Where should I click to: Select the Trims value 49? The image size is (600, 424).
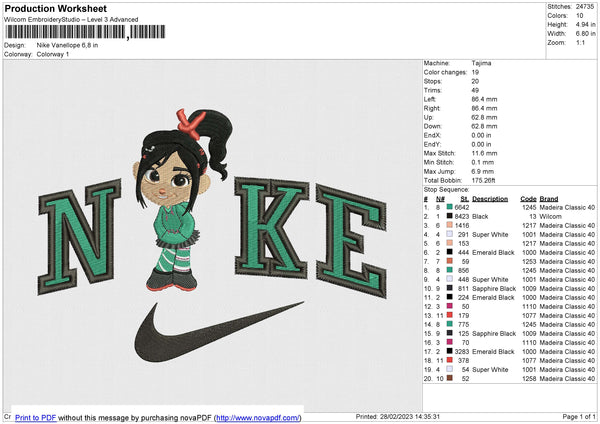pos(475,90)
